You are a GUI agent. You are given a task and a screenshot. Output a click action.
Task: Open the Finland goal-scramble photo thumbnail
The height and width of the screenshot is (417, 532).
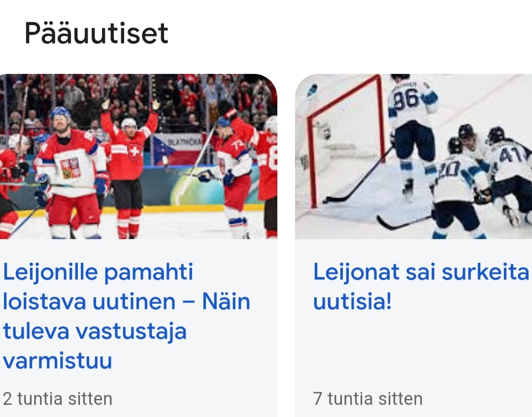(414, 156)
